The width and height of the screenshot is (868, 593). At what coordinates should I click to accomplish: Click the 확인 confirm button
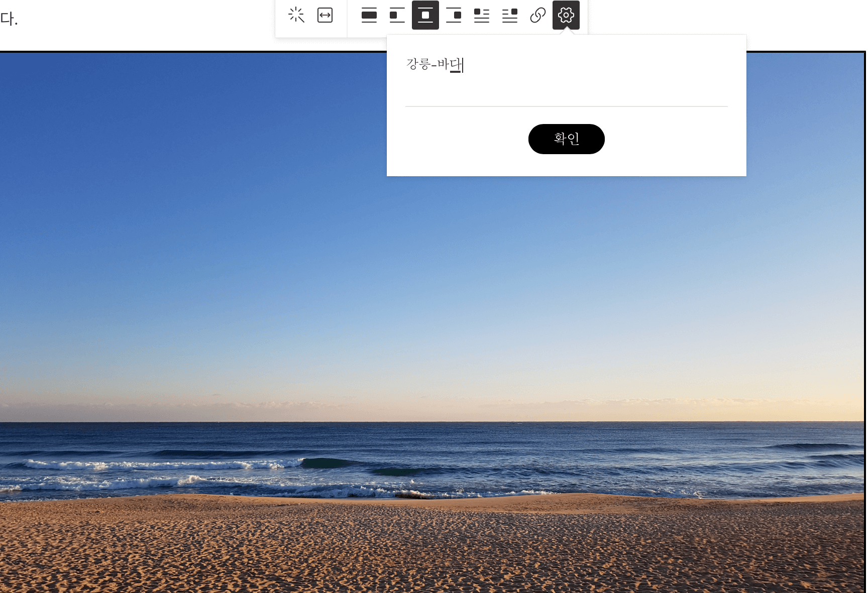pyautogui.click(x=567, y=139)
